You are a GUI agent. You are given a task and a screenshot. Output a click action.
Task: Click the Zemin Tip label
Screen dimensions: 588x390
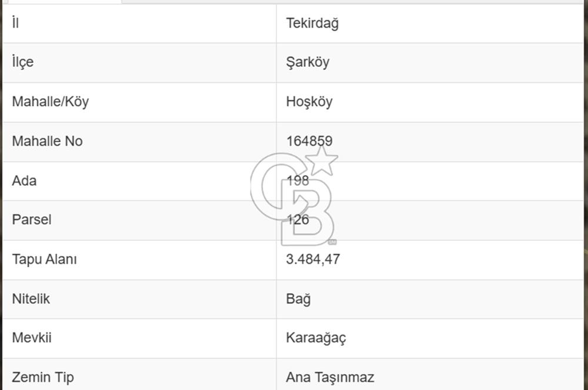pos(43,377)
